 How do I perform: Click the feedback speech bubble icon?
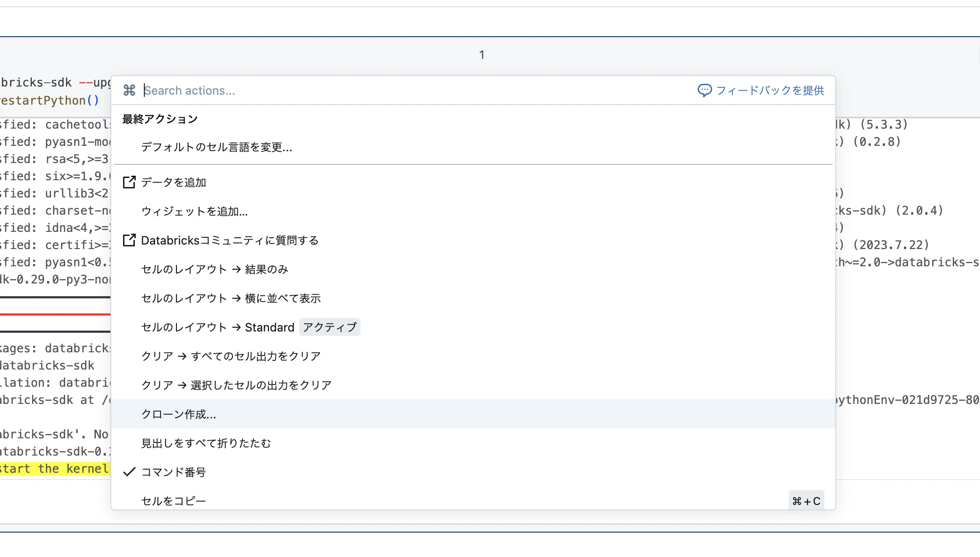pyautogui.click(x=704, y=91)
